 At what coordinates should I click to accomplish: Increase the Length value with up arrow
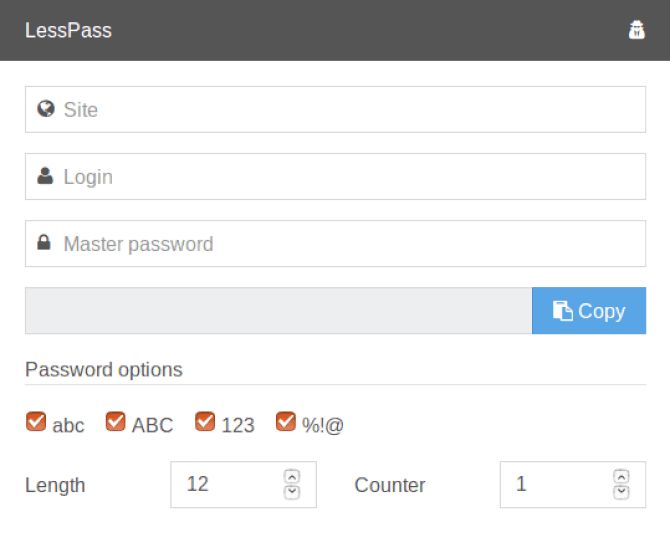click(x=292, y=477)
